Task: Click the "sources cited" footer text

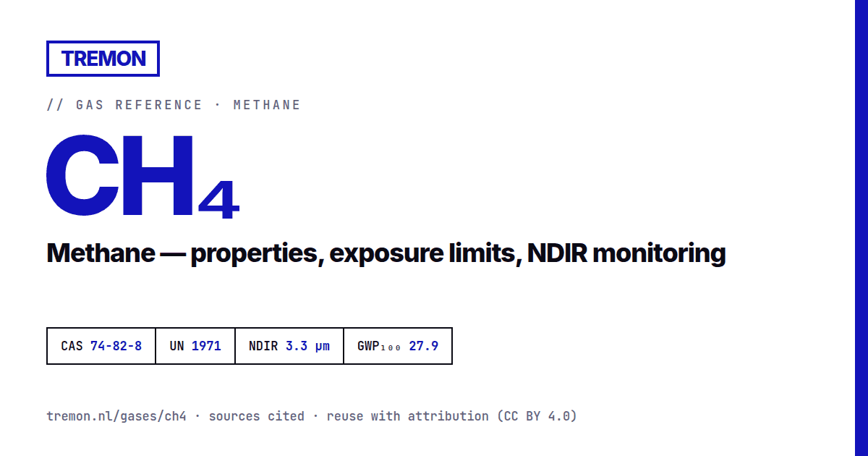Action: click(257, 416)
